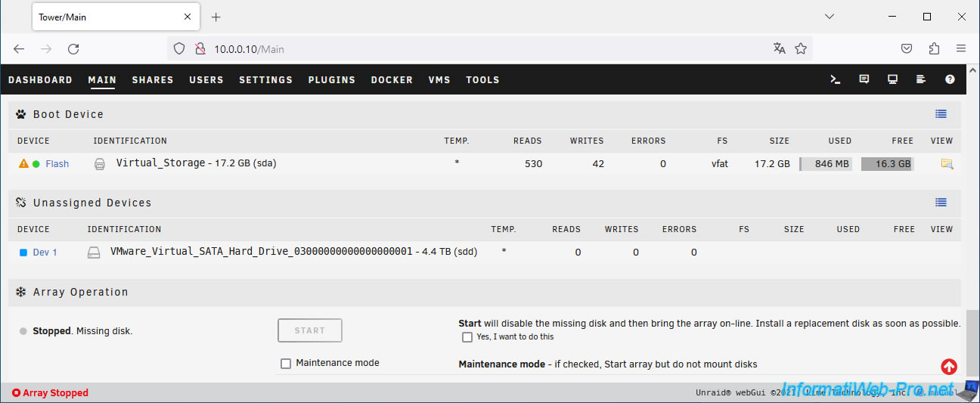980x403 pixels.
Task: Click the red back-to-top arrow
Action: [x=949, y=367]
